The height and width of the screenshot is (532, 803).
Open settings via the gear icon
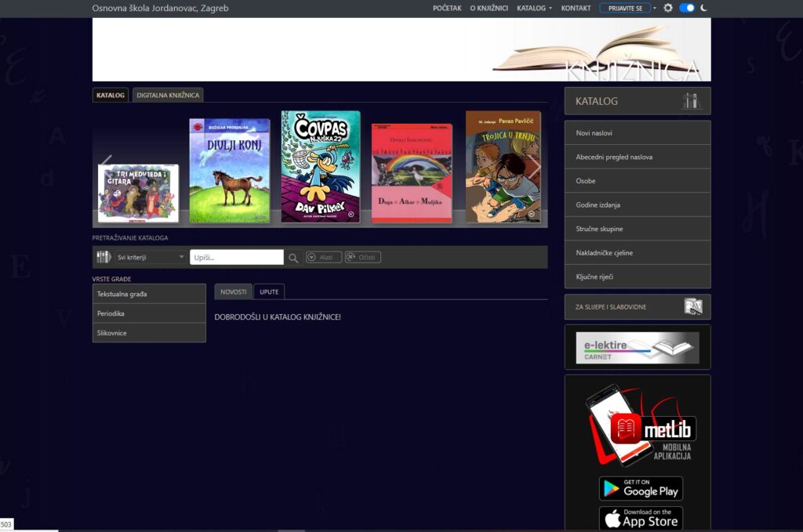coord(668,8)
